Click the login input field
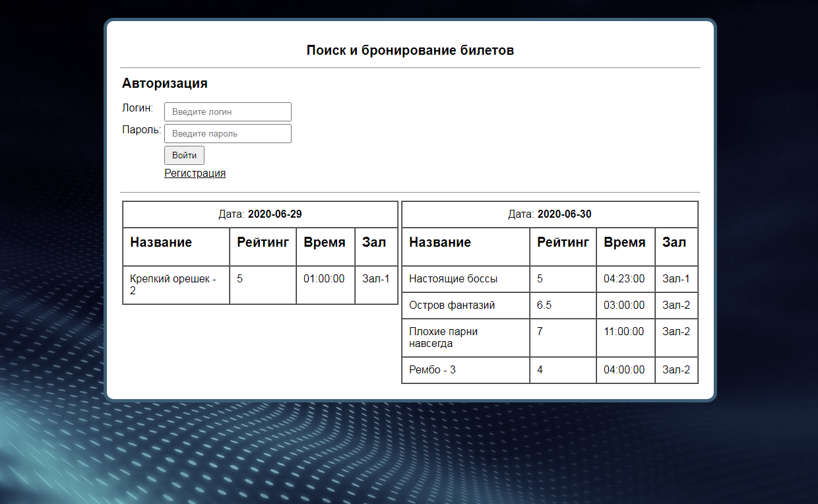This screenshot has width=818, height=504. pos(228,111)
